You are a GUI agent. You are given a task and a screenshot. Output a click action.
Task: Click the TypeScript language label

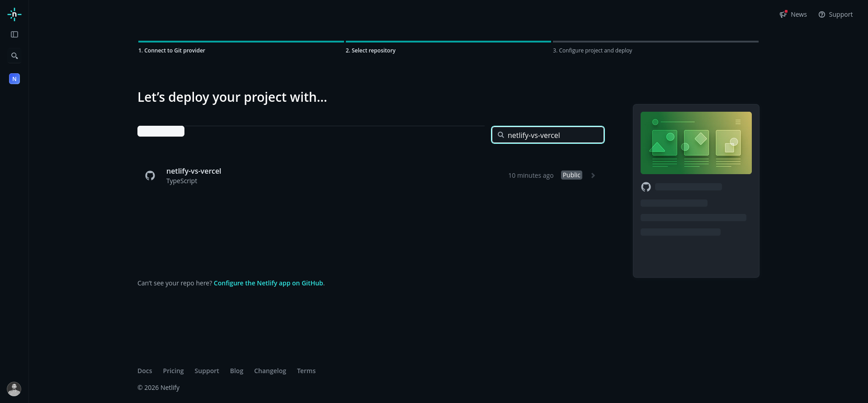tap(182, 181)
